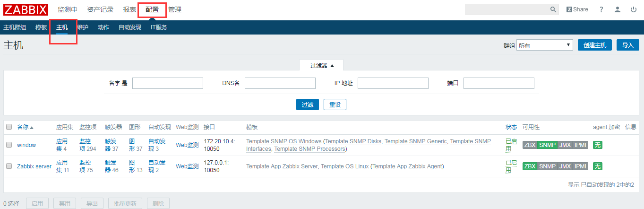Tick the checkbox for window host
The width and height of the screenshot is (644, 209).
(x=9, y=145)
